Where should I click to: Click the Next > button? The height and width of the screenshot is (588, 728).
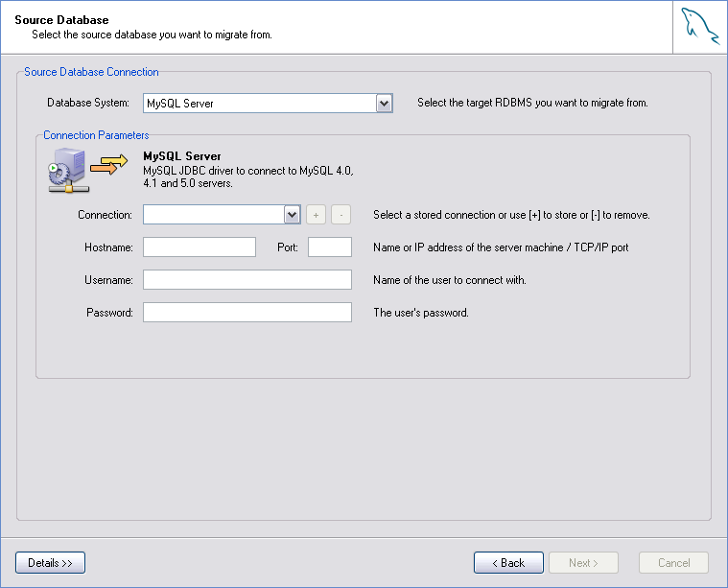[583, 562]
